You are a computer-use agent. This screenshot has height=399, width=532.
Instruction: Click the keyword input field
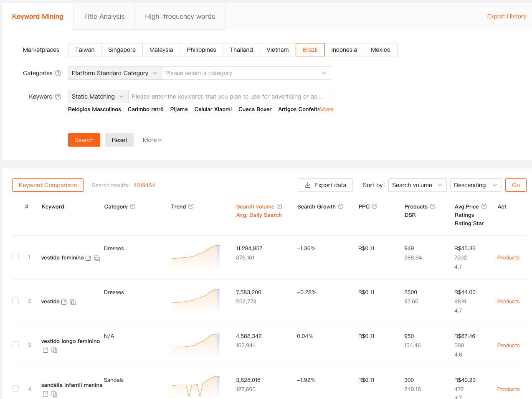point(229,97)
